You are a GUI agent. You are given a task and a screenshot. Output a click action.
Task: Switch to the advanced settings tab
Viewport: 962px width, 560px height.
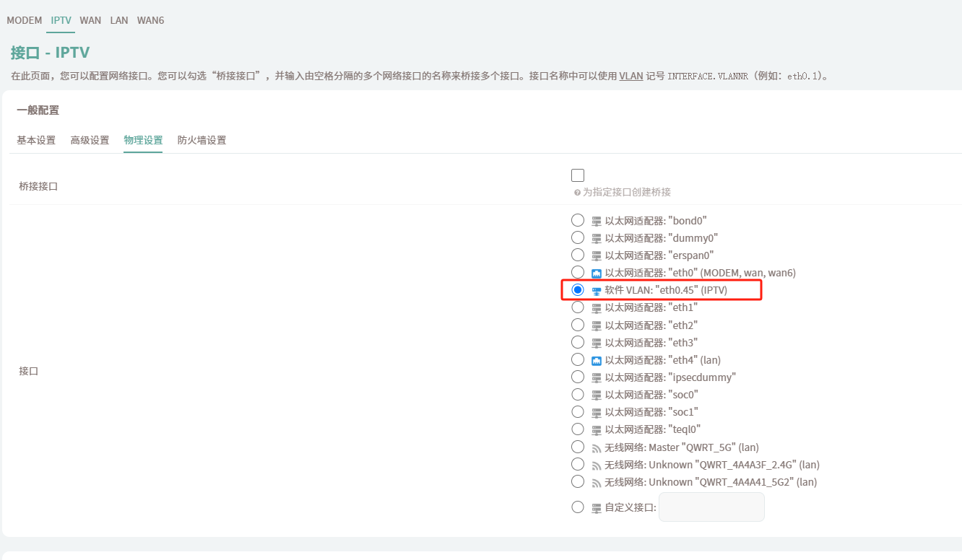(90, 140)
